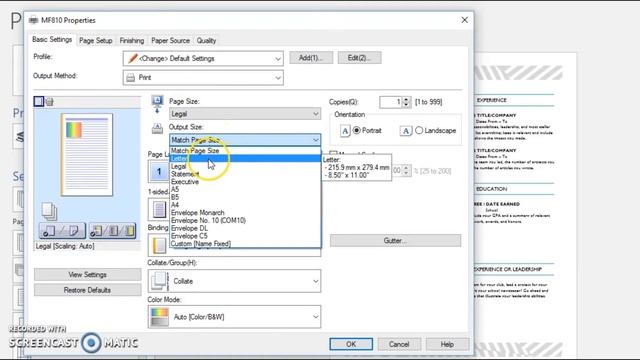Click the Color Mode gradient icon
Screen dimensions: 640x360
point(160,317)
